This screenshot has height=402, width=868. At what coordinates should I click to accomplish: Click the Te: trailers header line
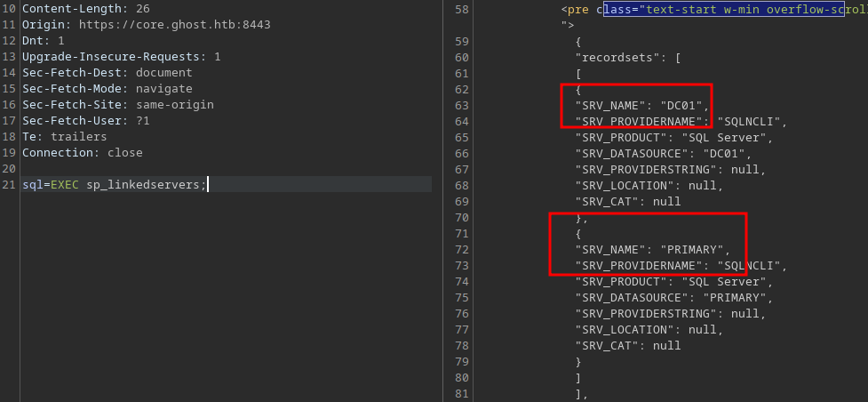pos(64,137)
